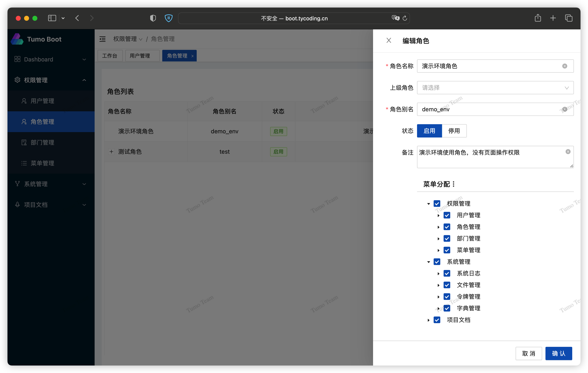Click the 取消 button
This screenshot has width=588, height=373.
click(x=528, y=353)
